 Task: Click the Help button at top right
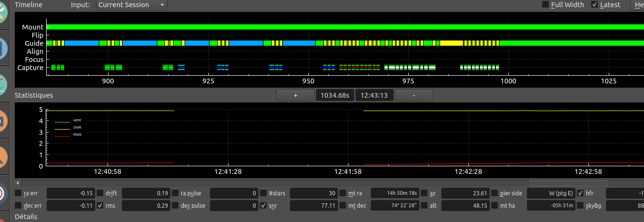[638, 5]
